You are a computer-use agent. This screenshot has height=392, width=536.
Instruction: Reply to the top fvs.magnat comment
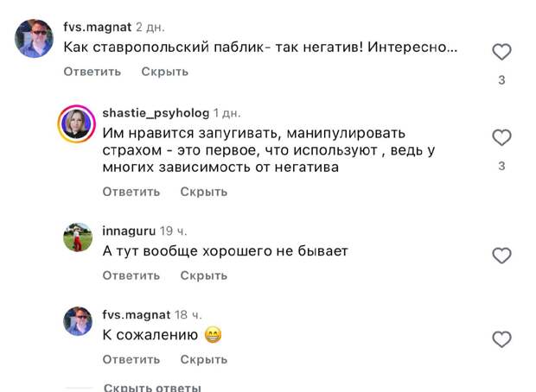[93, 72]
